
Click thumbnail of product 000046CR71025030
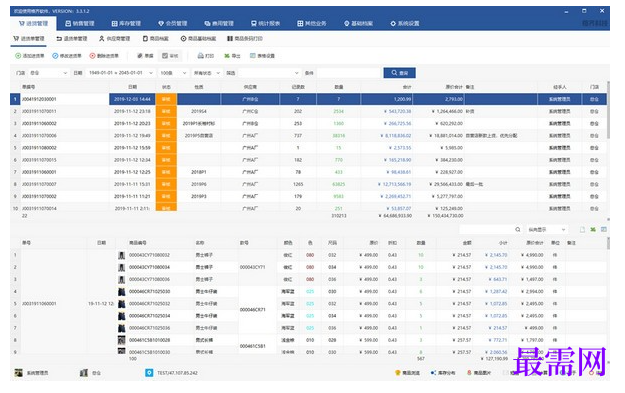pyautogui.click(x=122, y=292)
